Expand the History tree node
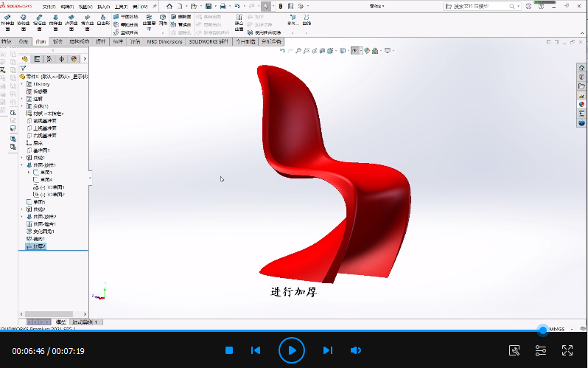The image size is (588, 368). (22, 84)
